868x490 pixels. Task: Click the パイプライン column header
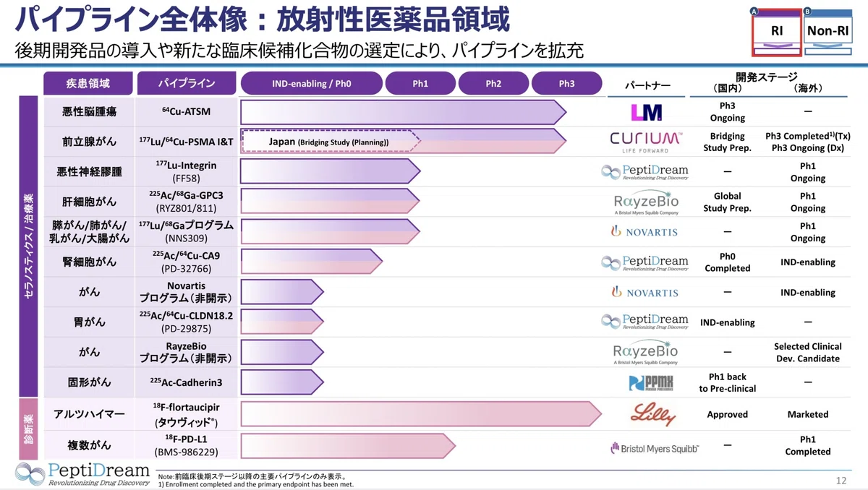pyautogui.click(x=186, y=83)
